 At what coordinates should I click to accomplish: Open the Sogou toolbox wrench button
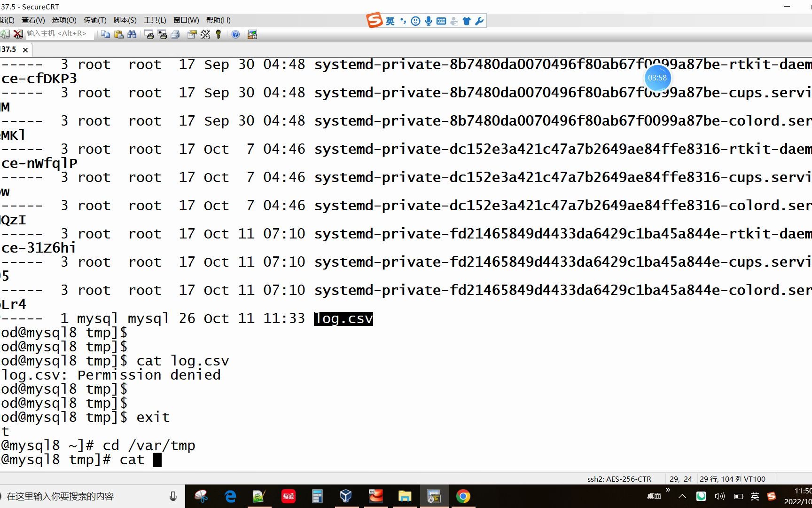tap(479, 21)
